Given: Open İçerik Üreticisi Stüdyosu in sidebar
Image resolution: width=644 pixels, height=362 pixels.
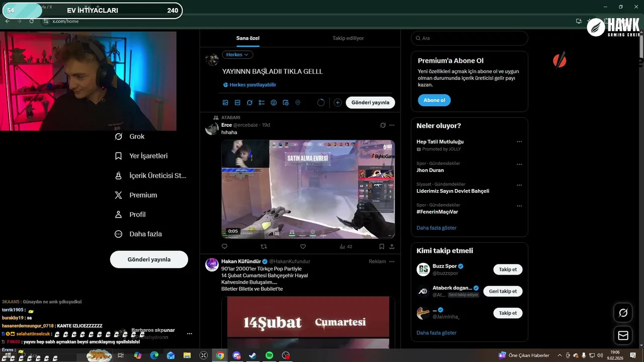Looking at the screenshot, I should (151, 175).
